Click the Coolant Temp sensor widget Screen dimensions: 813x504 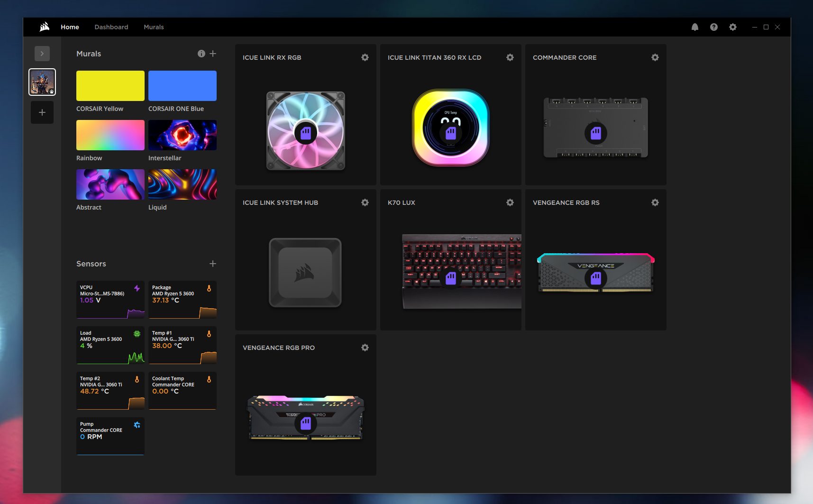point(183,391)
